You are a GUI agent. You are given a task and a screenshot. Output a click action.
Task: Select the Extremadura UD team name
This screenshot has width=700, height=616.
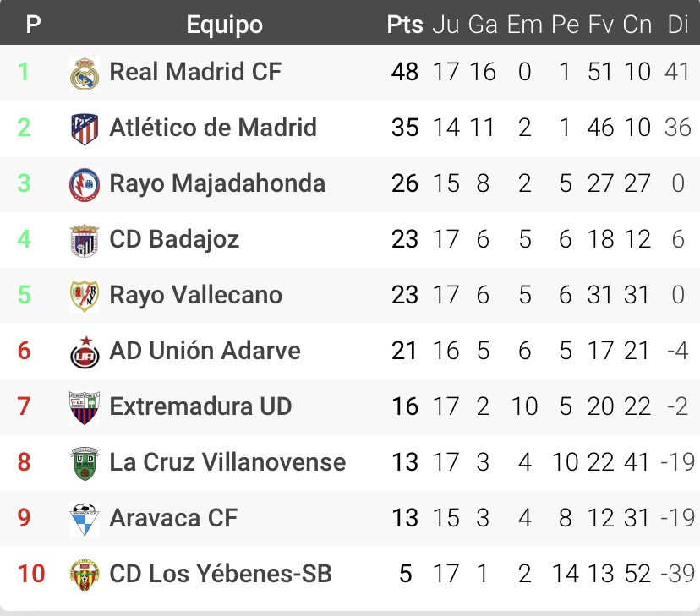click(200, 407)
